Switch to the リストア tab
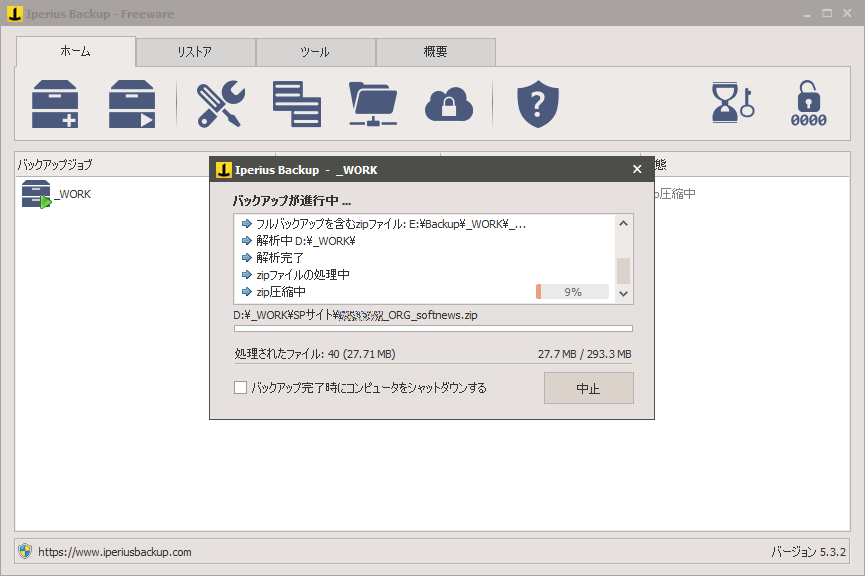865x576 pixels. 195,52
